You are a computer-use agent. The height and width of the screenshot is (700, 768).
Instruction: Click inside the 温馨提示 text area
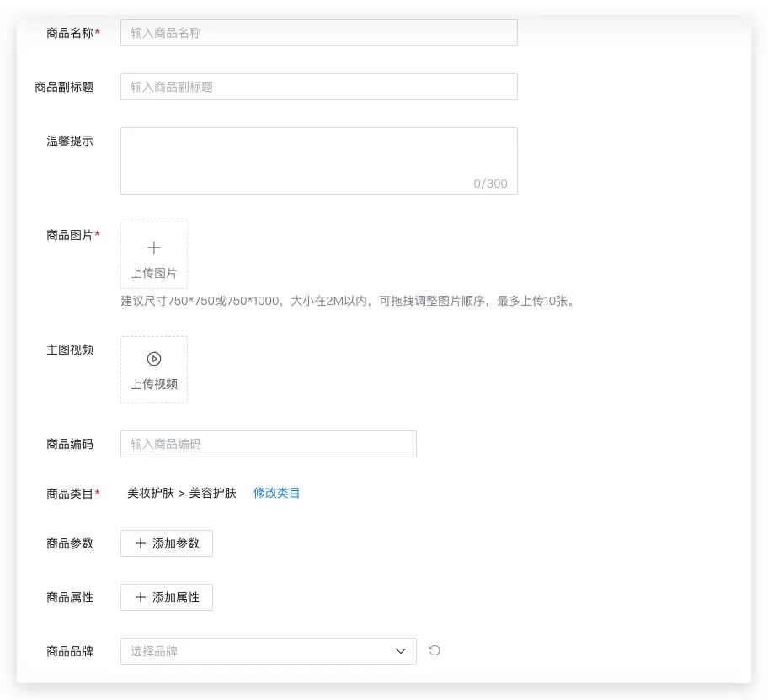click(x=318, y=156)
